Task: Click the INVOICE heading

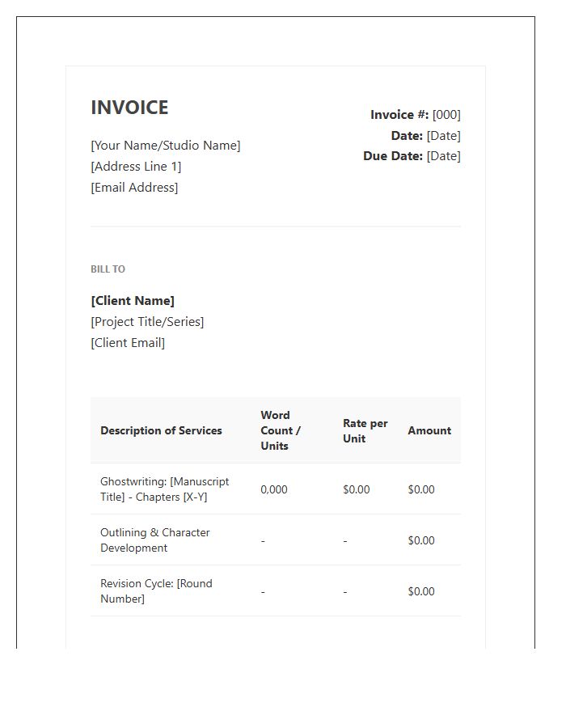Action: point(129,108)
